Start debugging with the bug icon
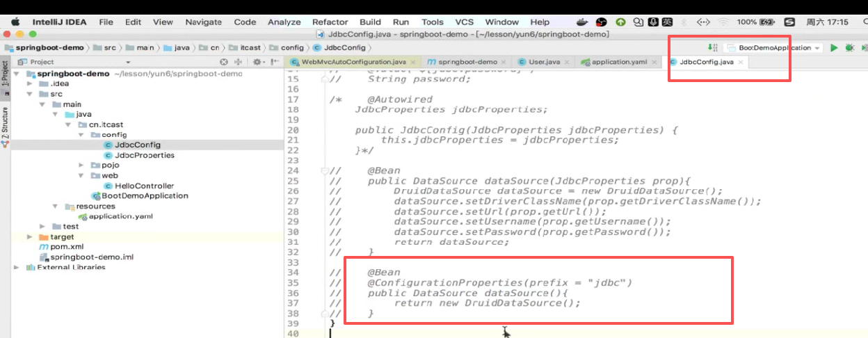 pos(850,48)
